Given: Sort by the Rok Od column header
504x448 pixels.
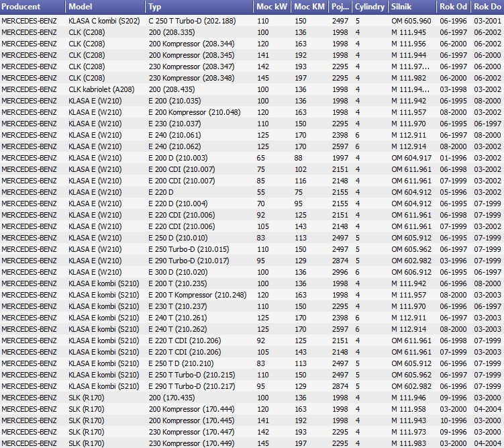Looking at the screenshot, I should pyautogui.click(x=454, y=7).
